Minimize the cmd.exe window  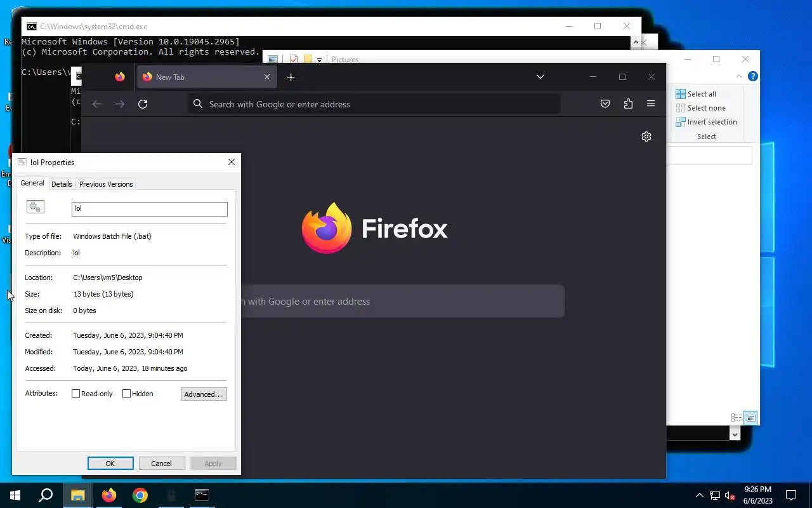[x=568, y=26]
